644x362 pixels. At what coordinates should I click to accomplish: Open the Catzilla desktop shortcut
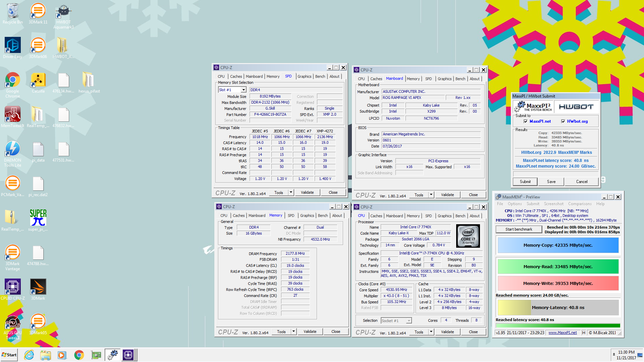pyautogui.click(x=38, y=83)
